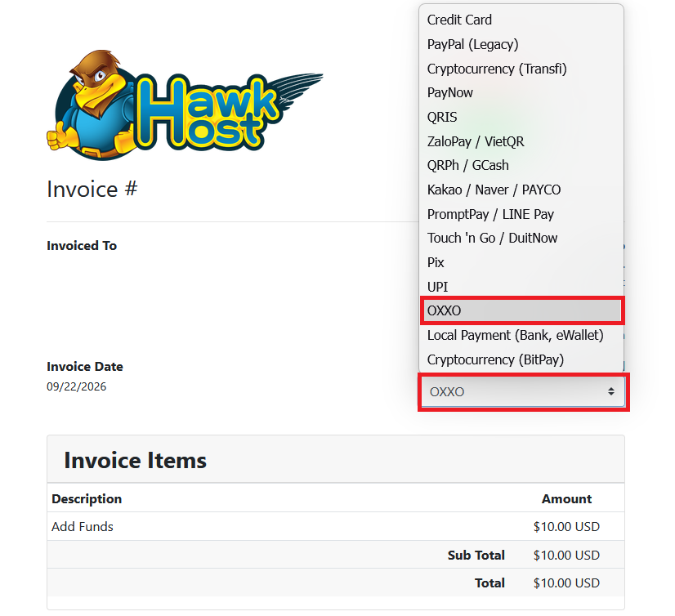Click the Add Funds row description
The width and height of the screenshot is (675, 616).
click(83, 526)
